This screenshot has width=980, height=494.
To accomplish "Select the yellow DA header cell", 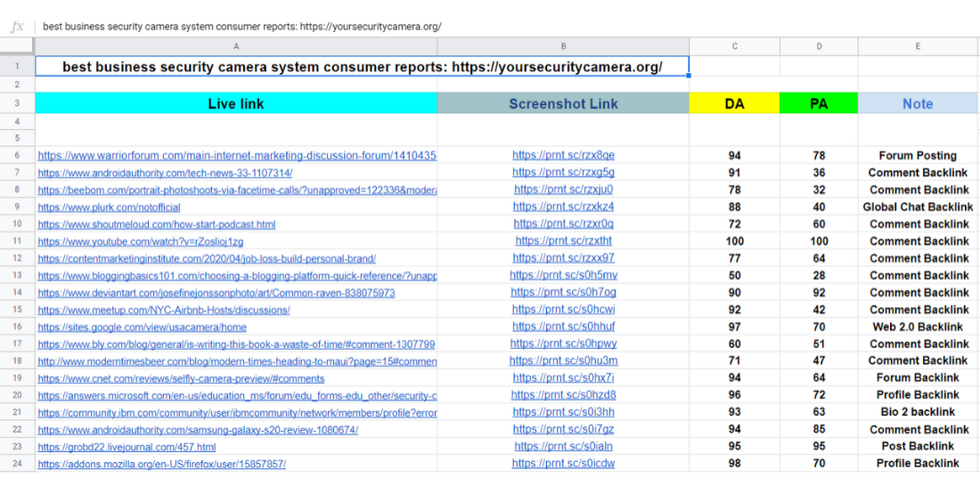I will coord(734,104).
